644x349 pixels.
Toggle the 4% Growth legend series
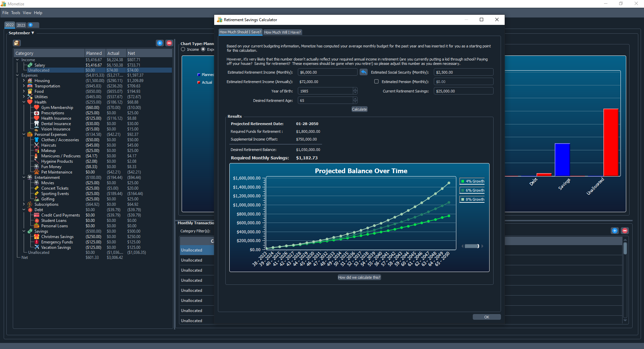[472, 181]
